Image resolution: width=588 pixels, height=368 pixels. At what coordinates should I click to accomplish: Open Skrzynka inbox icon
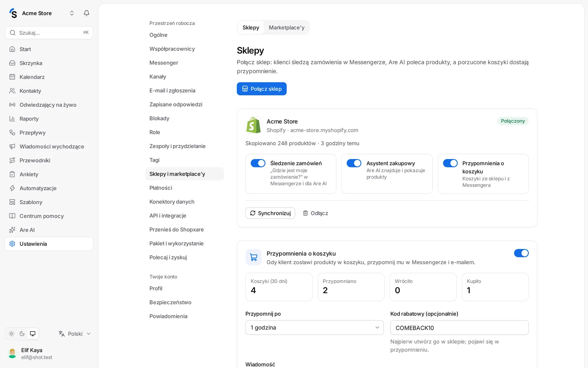(x=12, y=63)
